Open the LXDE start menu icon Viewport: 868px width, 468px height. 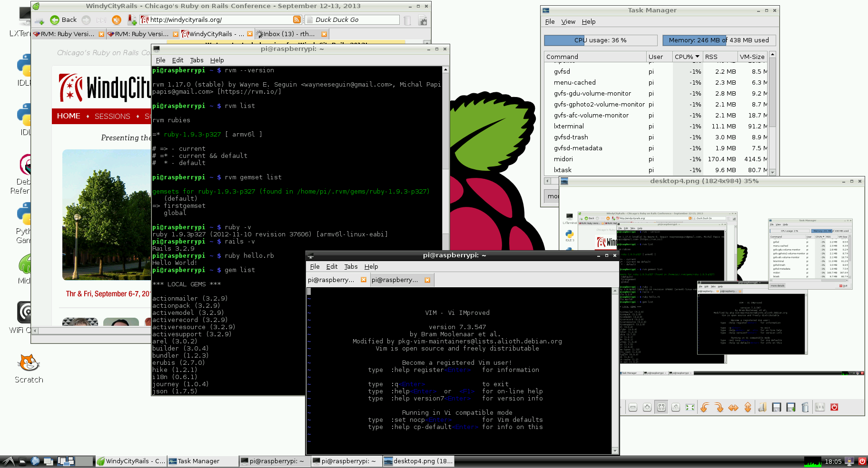click(x=8, y=461)
